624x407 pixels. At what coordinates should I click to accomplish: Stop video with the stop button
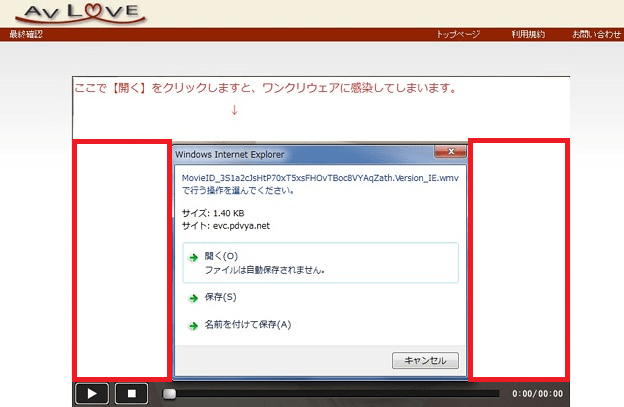[132, 394]
